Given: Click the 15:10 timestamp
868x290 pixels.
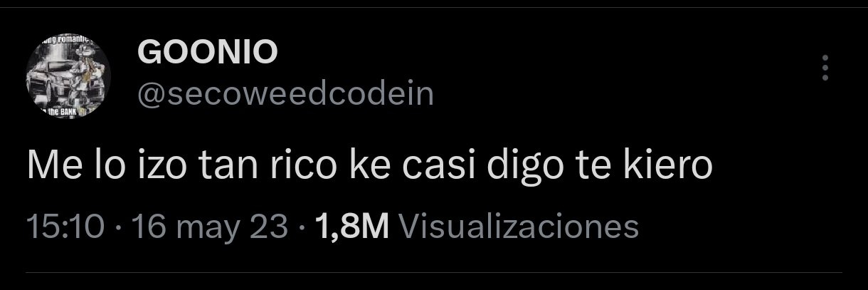Looking at the screenshot, I should [x=65, y=227].
